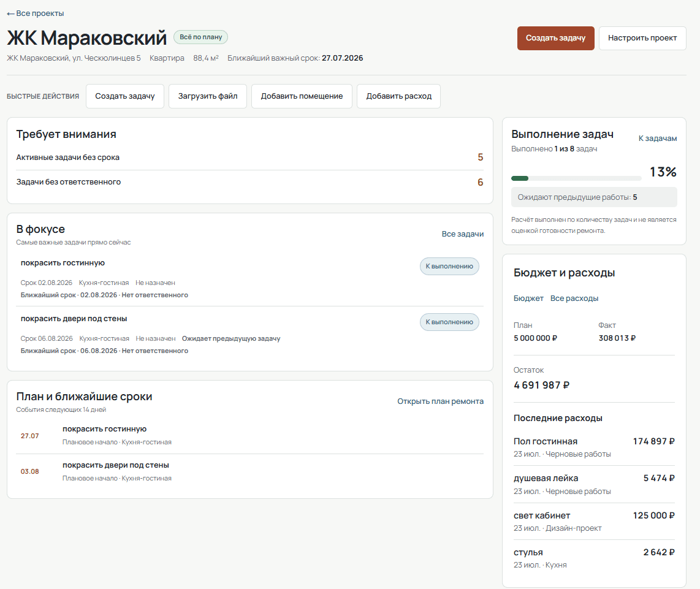Click 'К выполнению' status for покрасить гостинную
Image resolution: width=700 pixels, height=589 pixels.
(x=449, y=266)
